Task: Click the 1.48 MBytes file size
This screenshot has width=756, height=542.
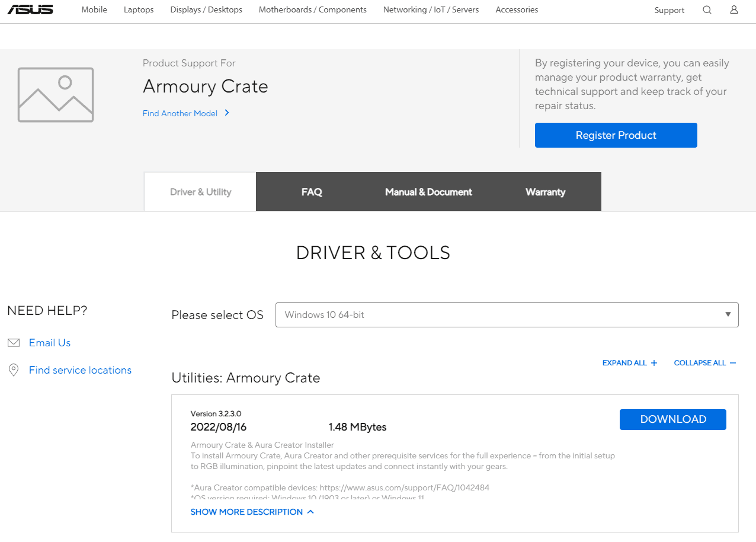Action: pyautogui.click(x=357, y=427)
